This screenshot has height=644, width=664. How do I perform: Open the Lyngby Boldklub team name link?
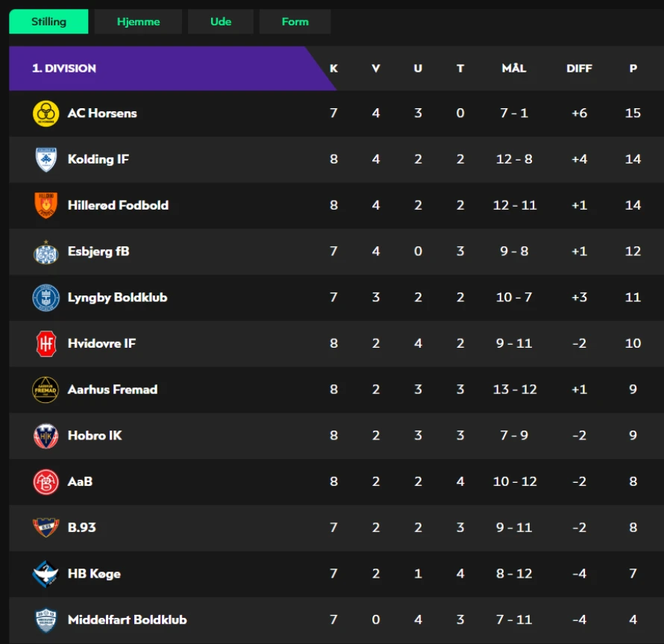pyautogui.click(x=117, y=298)
